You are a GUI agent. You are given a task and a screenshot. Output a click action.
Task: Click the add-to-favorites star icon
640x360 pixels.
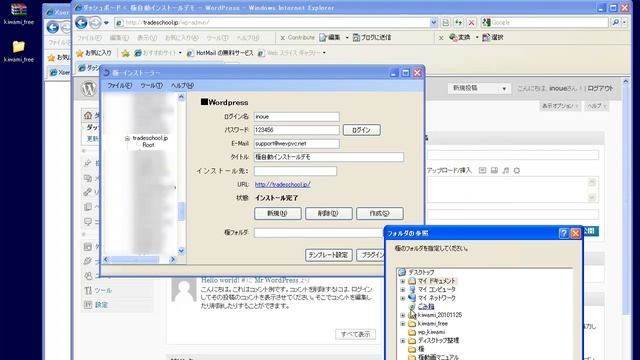[x=125, y=53]
